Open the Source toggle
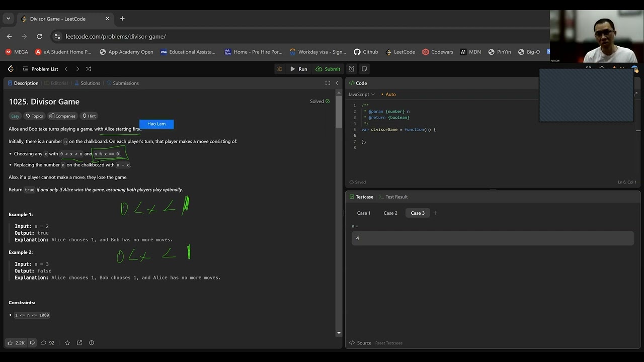The width and height of the screenshot is (644, 362). pos(360,343)
